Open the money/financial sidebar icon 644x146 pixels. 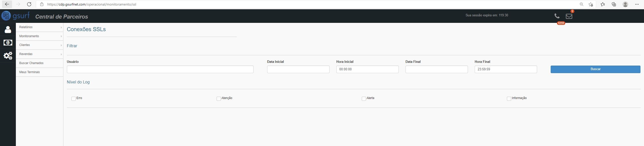tap(8, 43)
